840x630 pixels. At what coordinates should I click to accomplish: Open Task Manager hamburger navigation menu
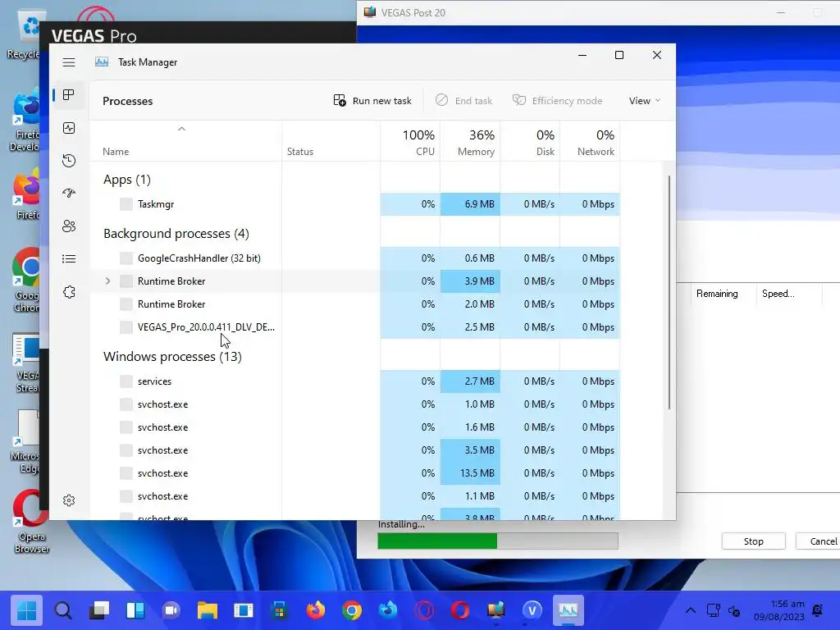coord(69,62)
